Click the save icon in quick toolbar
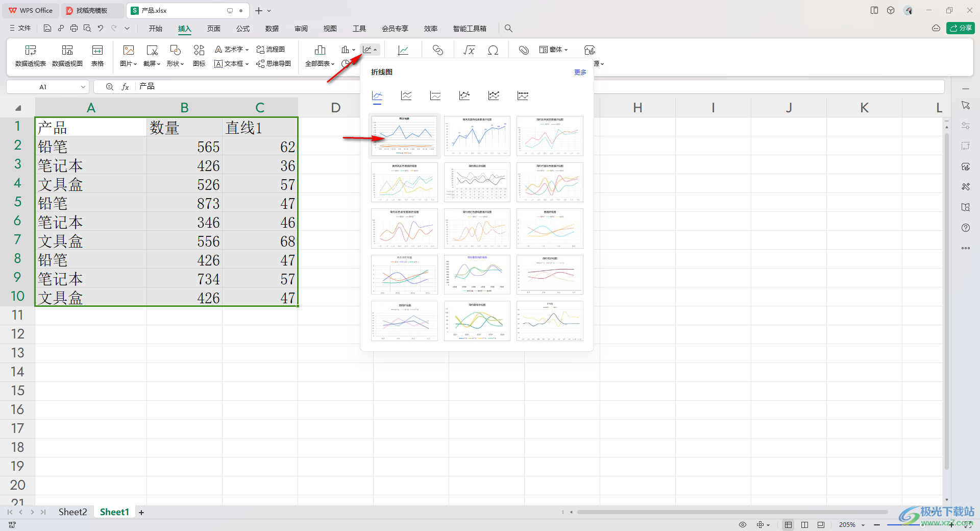This screenshot has height=531, width=980. (x=47, y=29)
